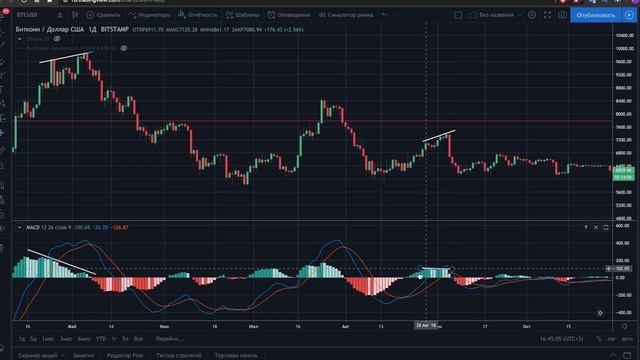The height and width of the screenshot is (360, 640).
Task: Select the trend line drawing tool in left sidebar
Action: 3,44
